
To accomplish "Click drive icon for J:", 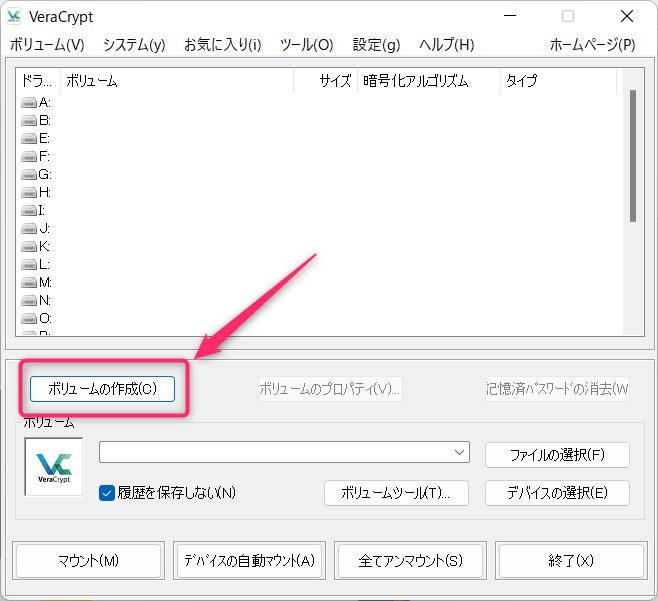I will [x=29, y=228].
